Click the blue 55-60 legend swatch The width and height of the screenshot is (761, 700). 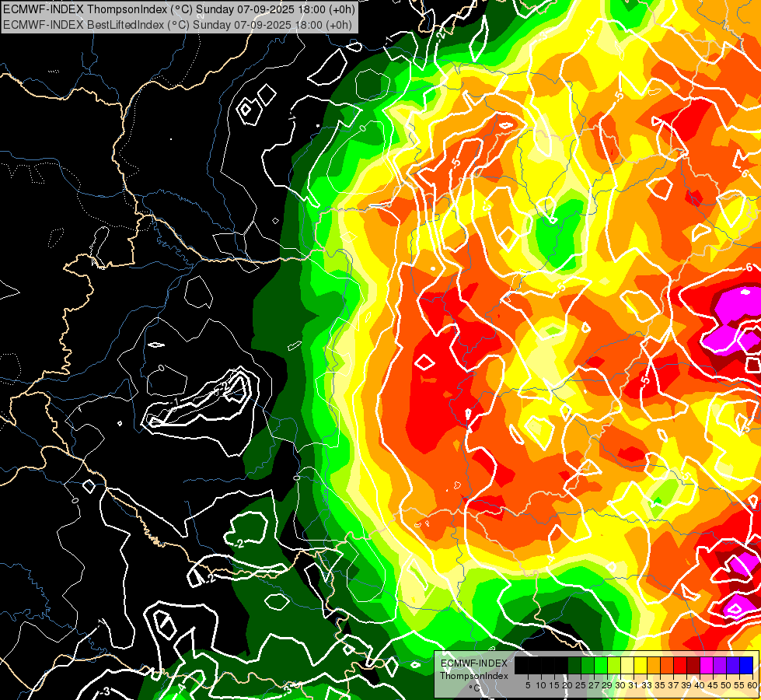(x=746, y=665)
